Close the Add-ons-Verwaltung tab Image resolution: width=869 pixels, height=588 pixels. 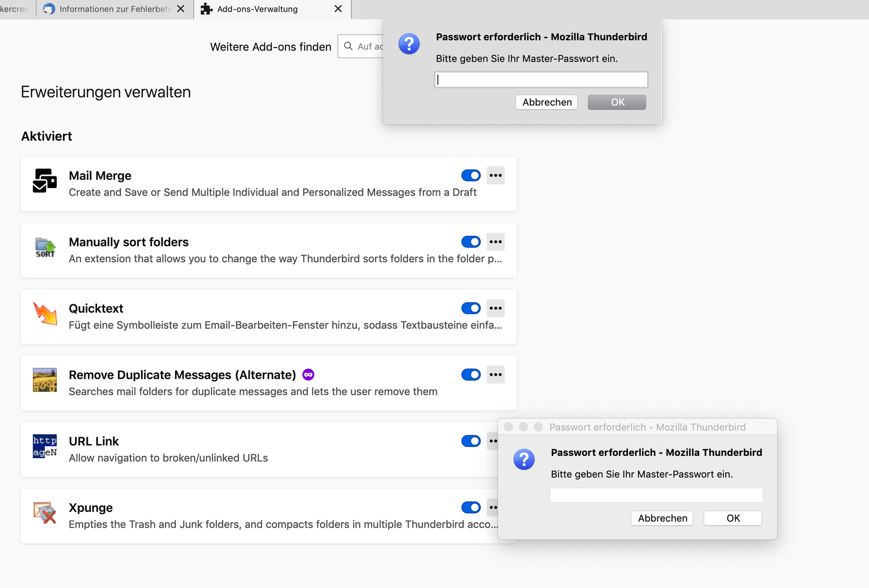[x=338, y=9]
